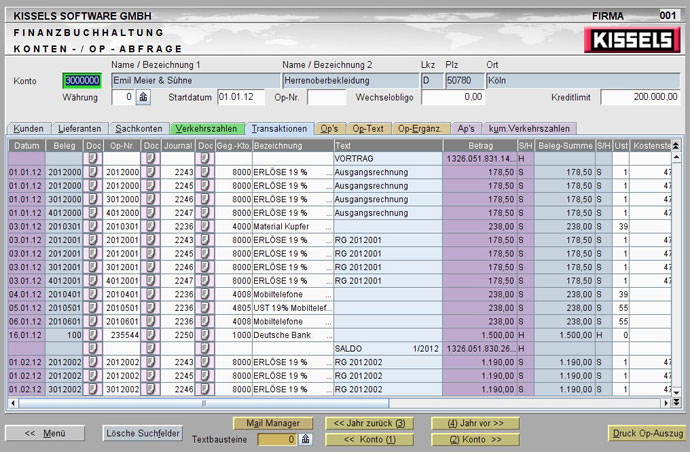The width and height of the screenshot is (690, 452).
Task: Open Journal Doc icon in 3012002 row
Action: (205, 390)
